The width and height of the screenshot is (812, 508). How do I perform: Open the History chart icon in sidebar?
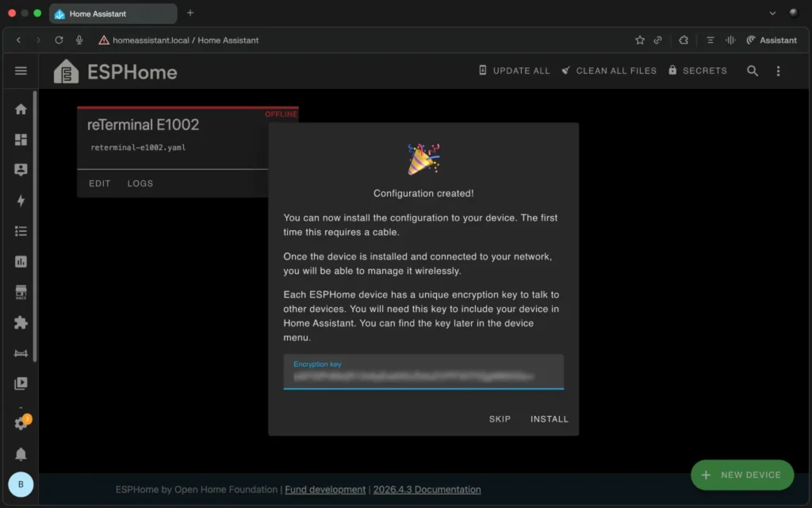[21, 262]
